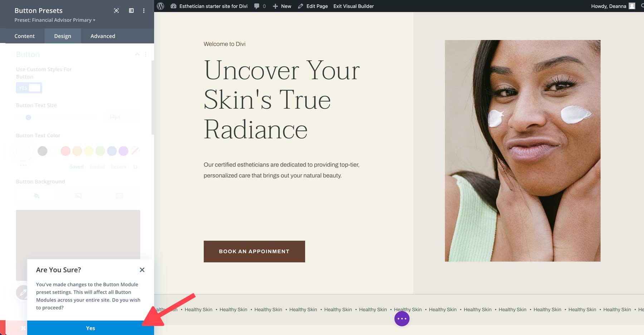The width and height of the screenshot is (644, 335).
Task: Collapse the Button settings section
Action: 137,54
